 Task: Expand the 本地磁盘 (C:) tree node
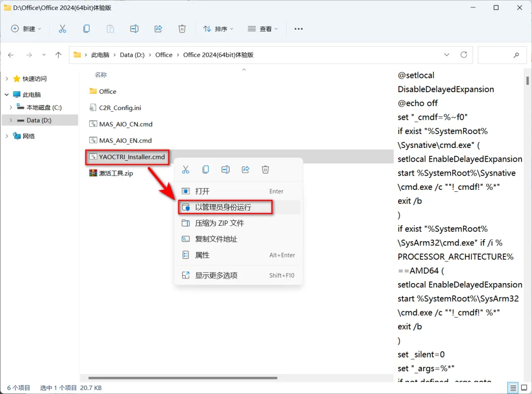[x=11, y=107]
